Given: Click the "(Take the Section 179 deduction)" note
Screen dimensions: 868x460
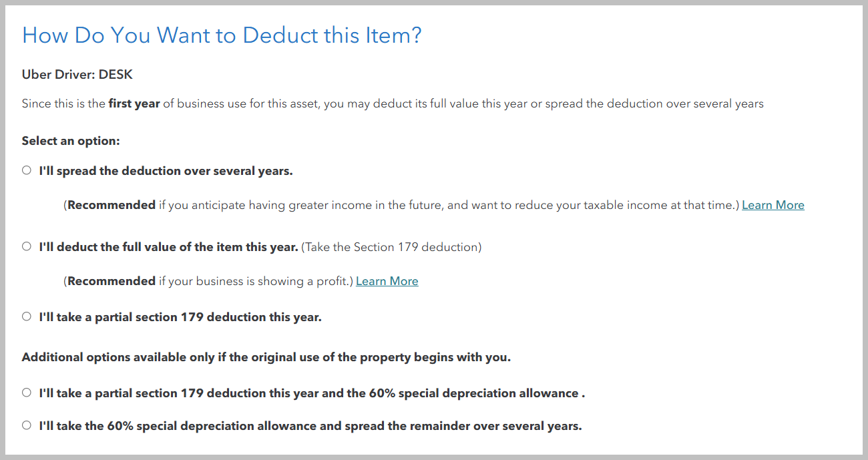Looking at the screenshot, I should coord(391,247).
